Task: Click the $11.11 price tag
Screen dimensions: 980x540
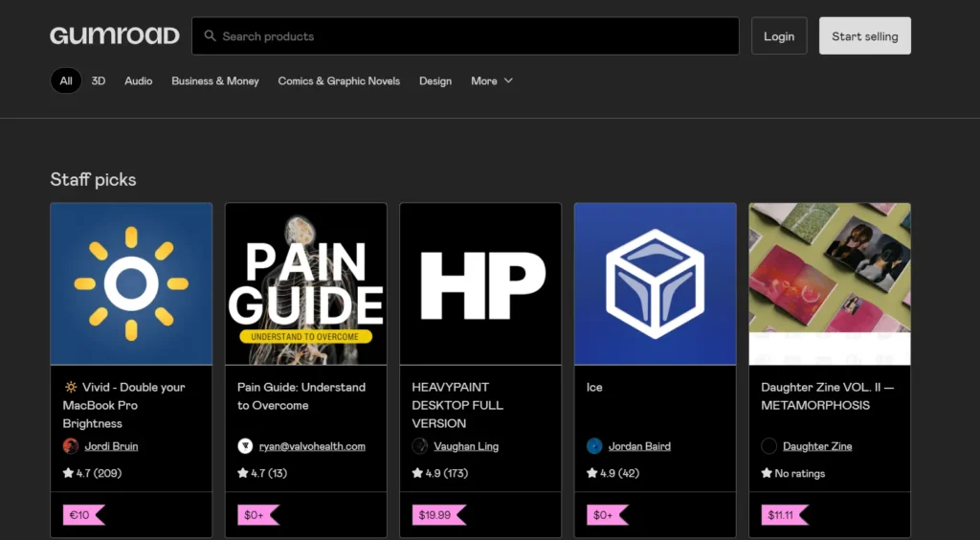Action: click(x=785, y=515)
